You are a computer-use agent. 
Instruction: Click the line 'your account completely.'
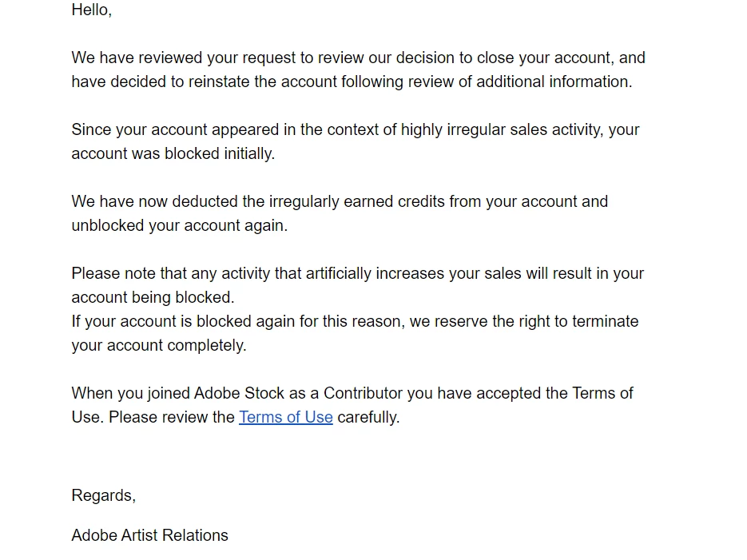point(158,345)
